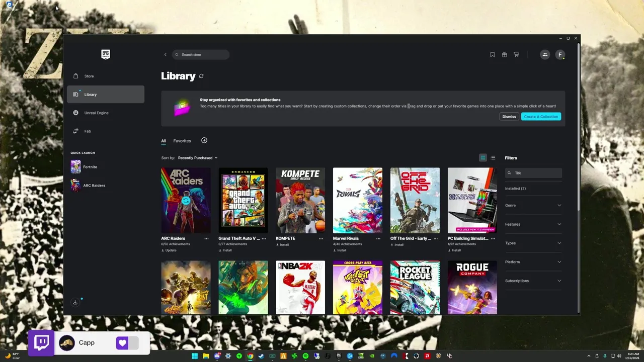
Task: Click Install under KOMPETE
Action: [x=283, y=245]
